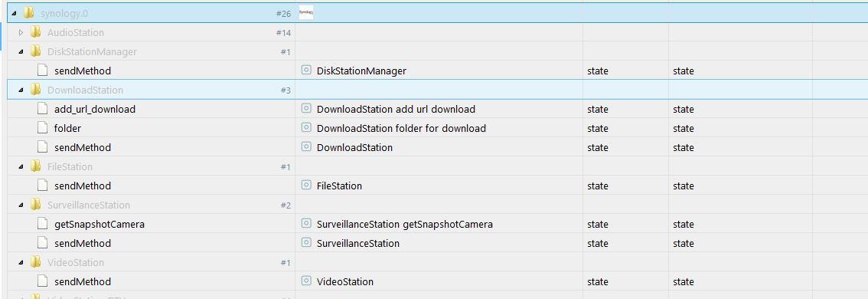Image resolution: width=868 pixels, height=299 pixels.
Task: Collapse the DiskStationManager folder arrow
Action: click(21, 51)
